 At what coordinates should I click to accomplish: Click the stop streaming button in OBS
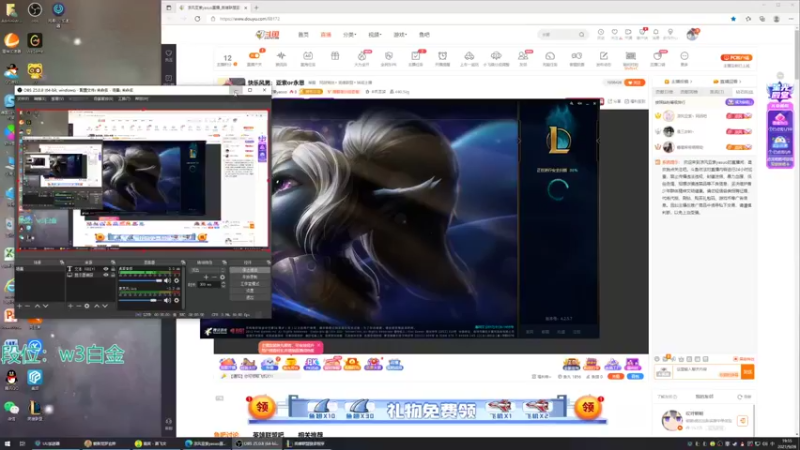[249, 270]
